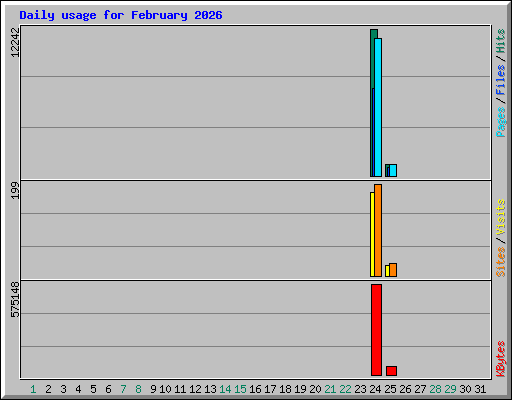Viewport: 512px width, 400px height.
Task: Click the cyan Pages bar for day 25
Action: [393, 170]
